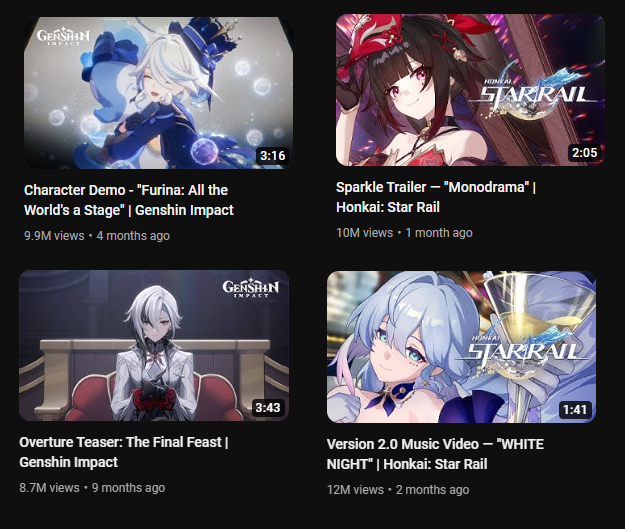The image size is (625, 529).
Task: Click the 9.9M views 4 months ago text
Action: click(97, 236)
